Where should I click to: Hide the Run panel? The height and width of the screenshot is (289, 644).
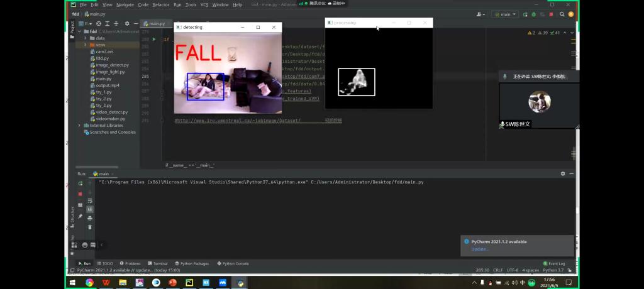tap(571, 173)
